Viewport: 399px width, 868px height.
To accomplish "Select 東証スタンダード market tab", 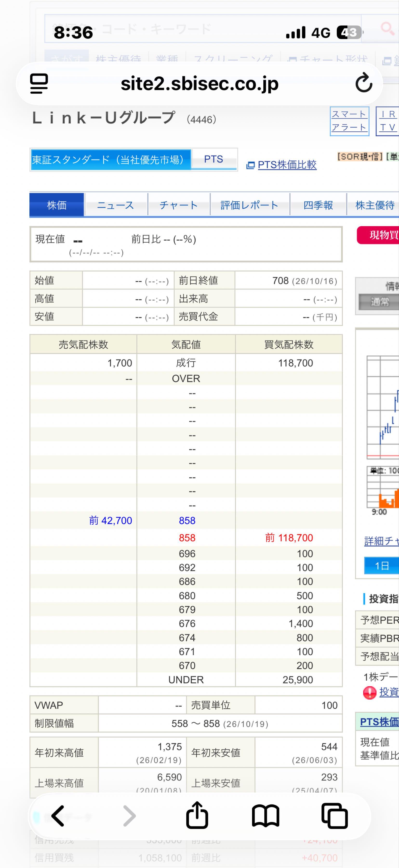I will (111, 159).
